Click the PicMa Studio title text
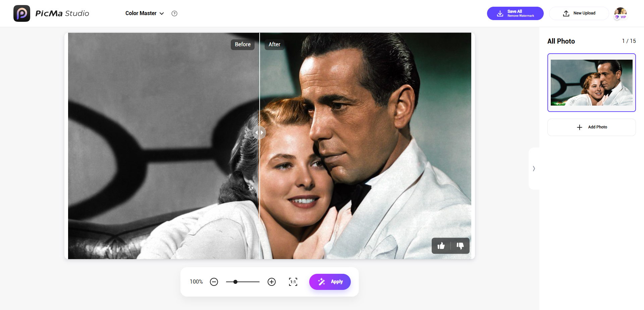The width and height of the screenshot is (644, 310). click(x=62, y=13)
